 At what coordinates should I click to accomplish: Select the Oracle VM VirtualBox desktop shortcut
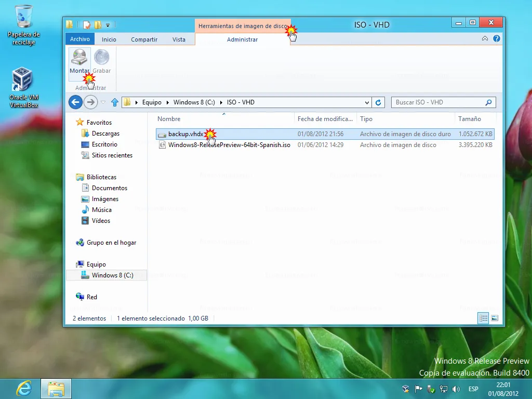point(24,87)
